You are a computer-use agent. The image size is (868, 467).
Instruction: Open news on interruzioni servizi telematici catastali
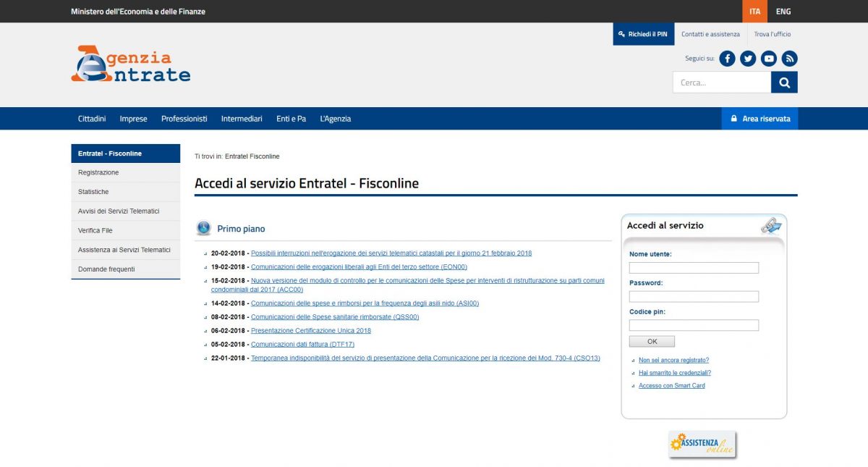[x=391, y=253]
